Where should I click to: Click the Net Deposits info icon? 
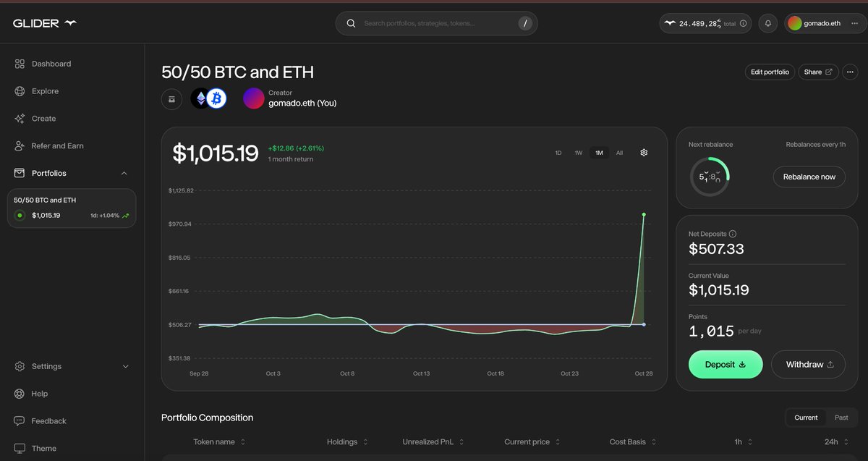(x=732, y=234)
